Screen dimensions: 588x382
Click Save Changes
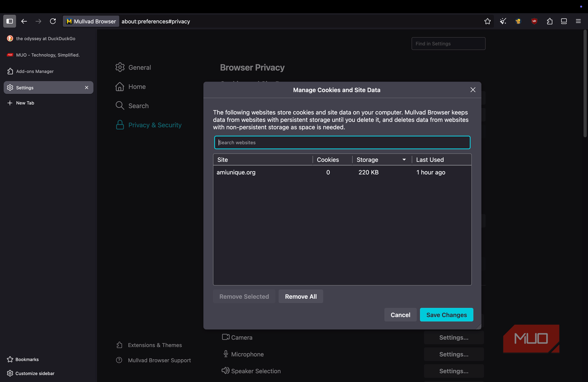tap(447, 315)
